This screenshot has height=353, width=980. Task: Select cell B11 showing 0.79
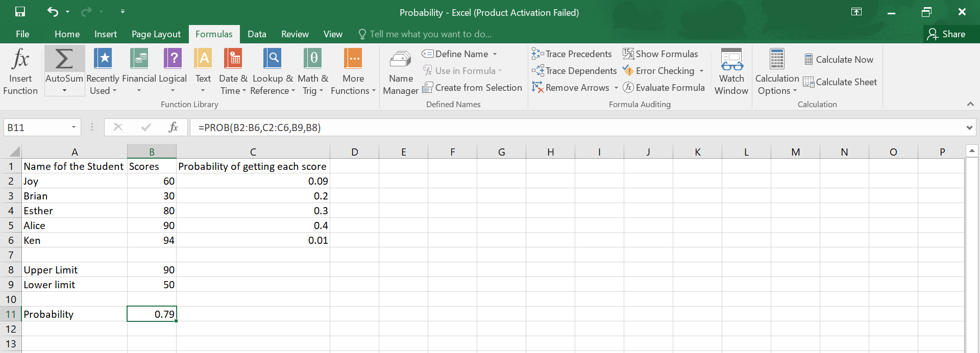click(152, 314)
